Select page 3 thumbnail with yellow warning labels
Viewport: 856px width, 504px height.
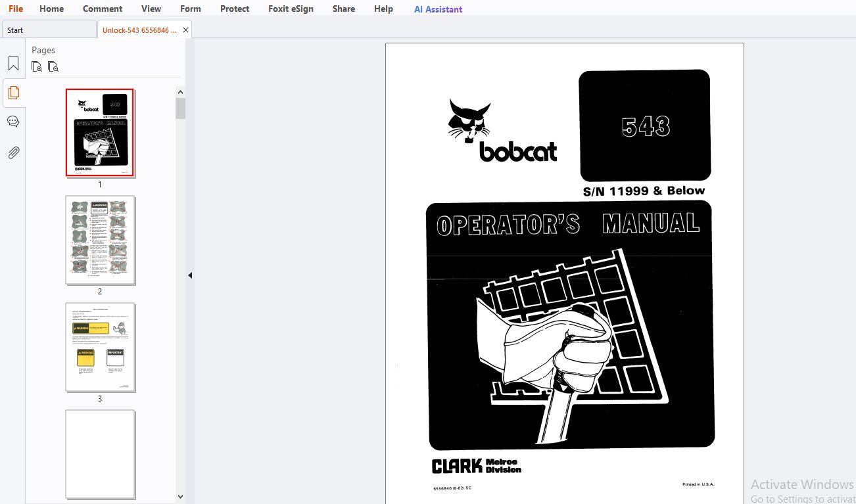point(100,347)
